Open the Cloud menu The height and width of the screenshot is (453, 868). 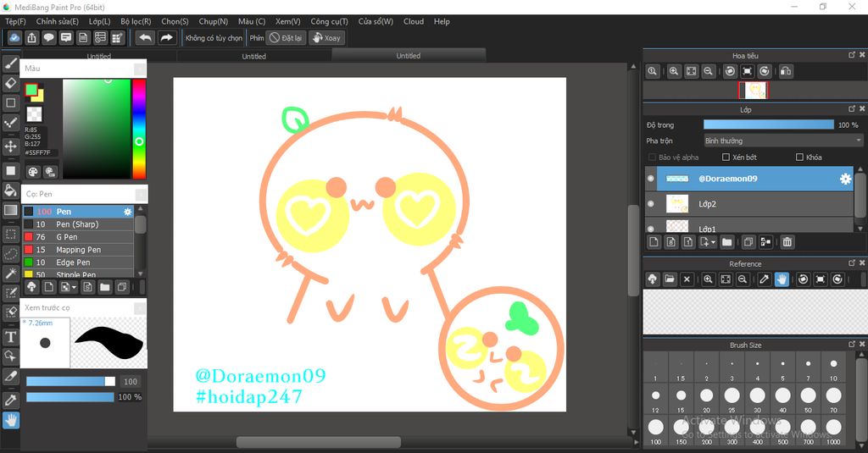pyautogui.click(x=414, y=21)
